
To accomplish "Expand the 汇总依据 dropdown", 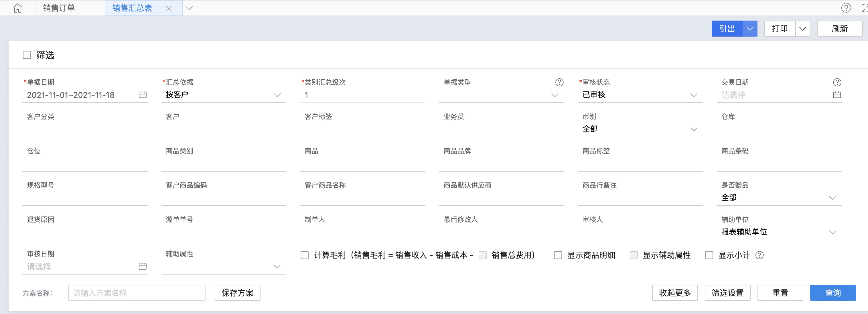I will coord(277,95).
